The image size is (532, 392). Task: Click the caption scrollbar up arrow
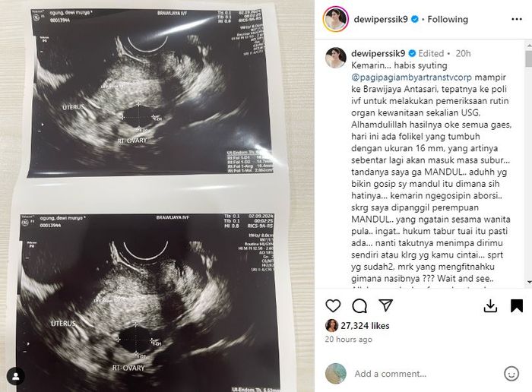529,45
